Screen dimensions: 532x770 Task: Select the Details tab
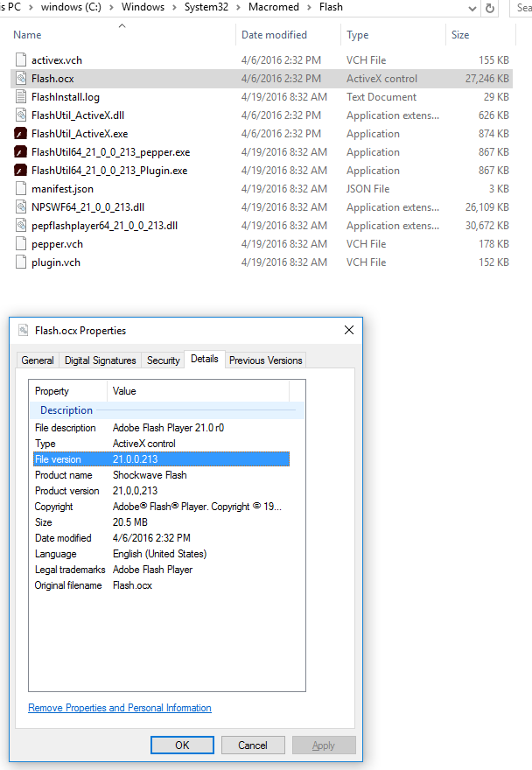click(205, 359)
